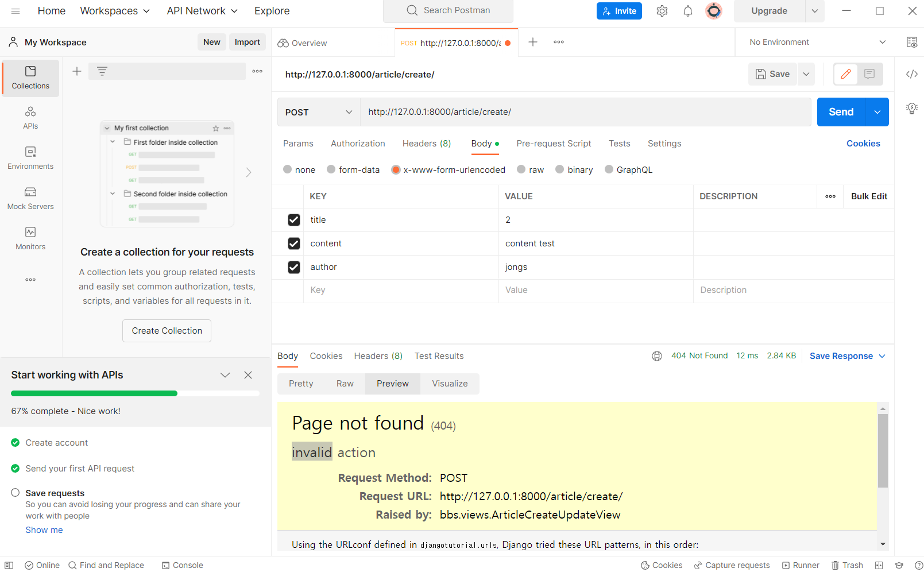Open APIs sidebar panel

pos(30,118)
